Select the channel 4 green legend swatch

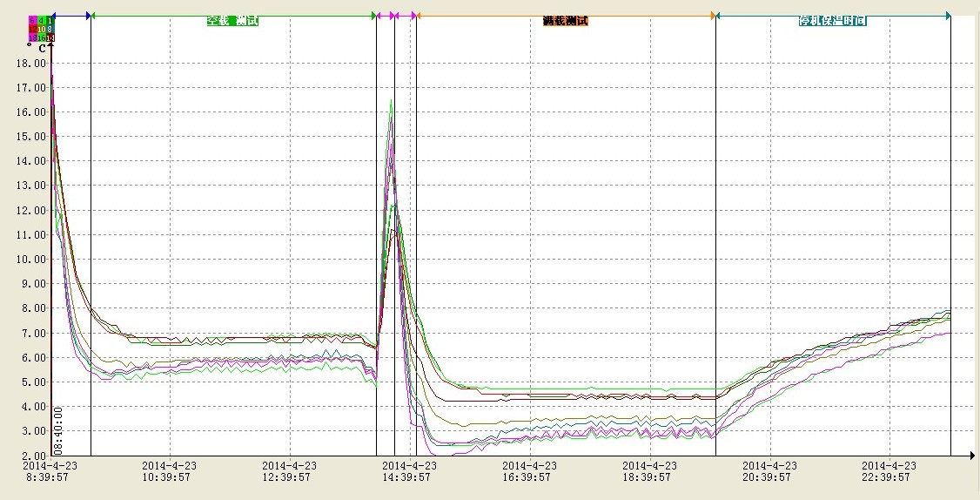click(x=41, y=20)
